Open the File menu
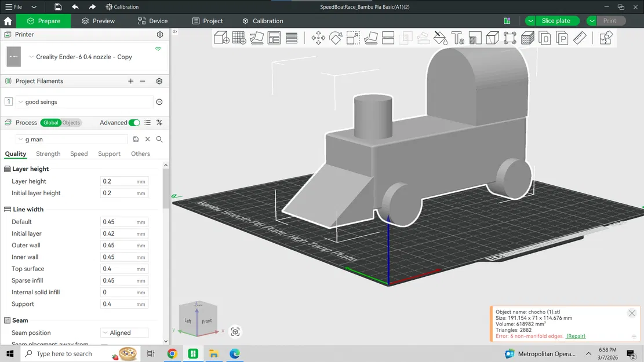The width and height of the screenshot is (644, 362). [x=13, y=7]
